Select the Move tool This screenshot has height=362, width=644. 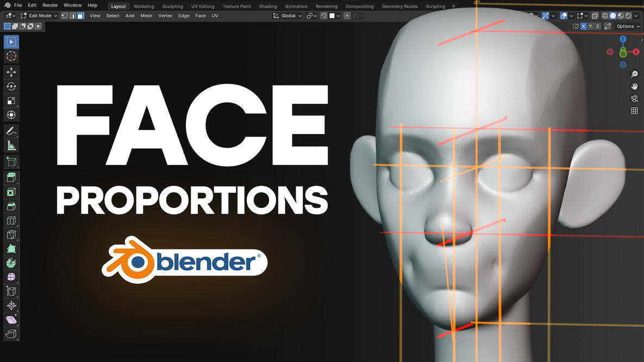[x=11, y=71]
